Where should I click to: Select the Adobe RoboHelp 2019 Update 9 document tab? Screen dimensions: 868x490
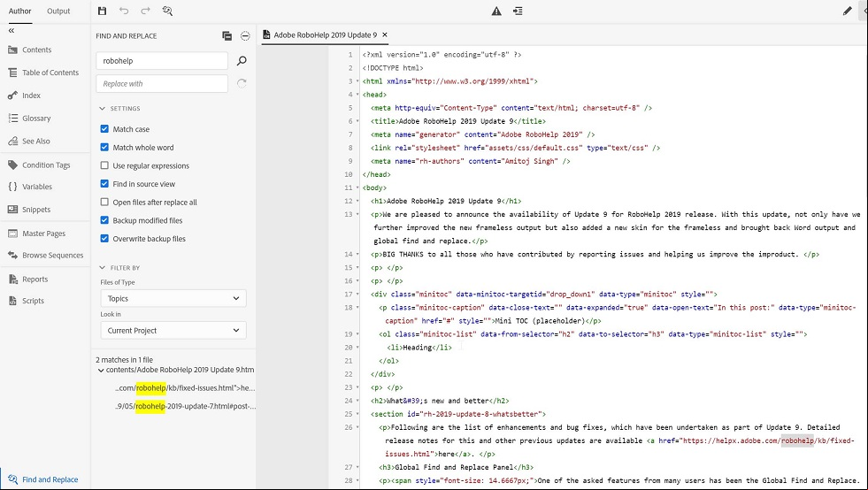coord(325,34)
